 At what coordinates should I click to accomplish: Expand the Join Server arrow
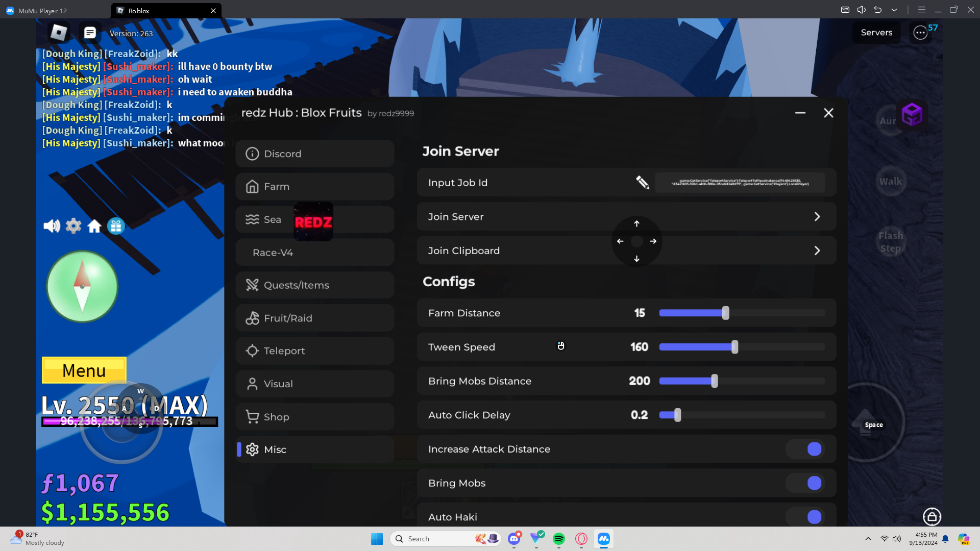[817, 217]
